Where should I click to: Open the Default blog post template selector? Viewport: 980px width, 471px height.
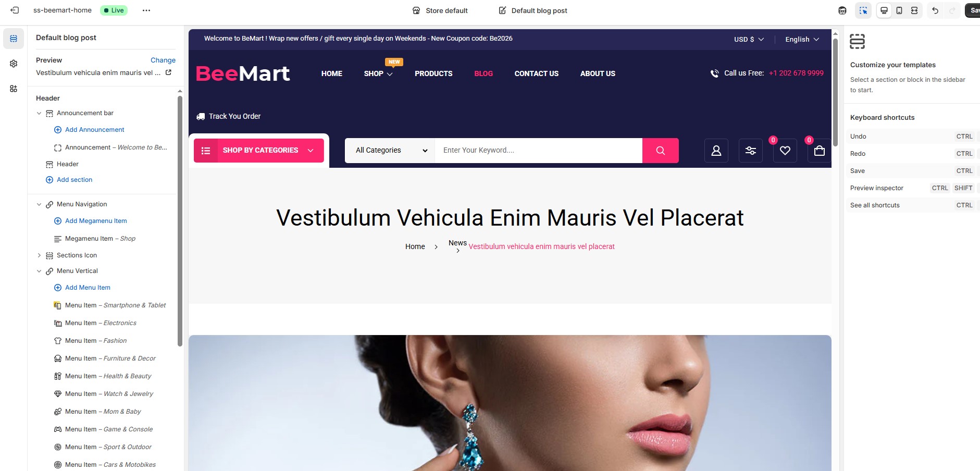click(533, 10)
